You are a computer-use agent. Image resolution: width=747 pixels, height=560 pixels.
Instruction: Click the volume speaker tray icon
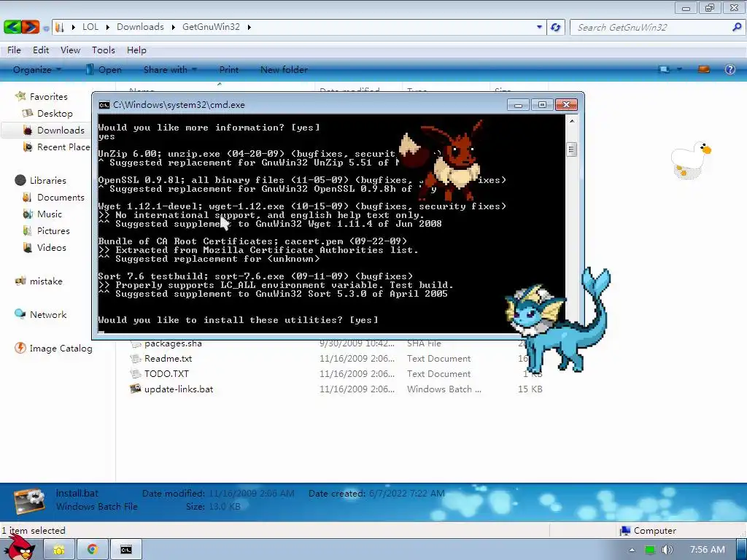(667, 550)
